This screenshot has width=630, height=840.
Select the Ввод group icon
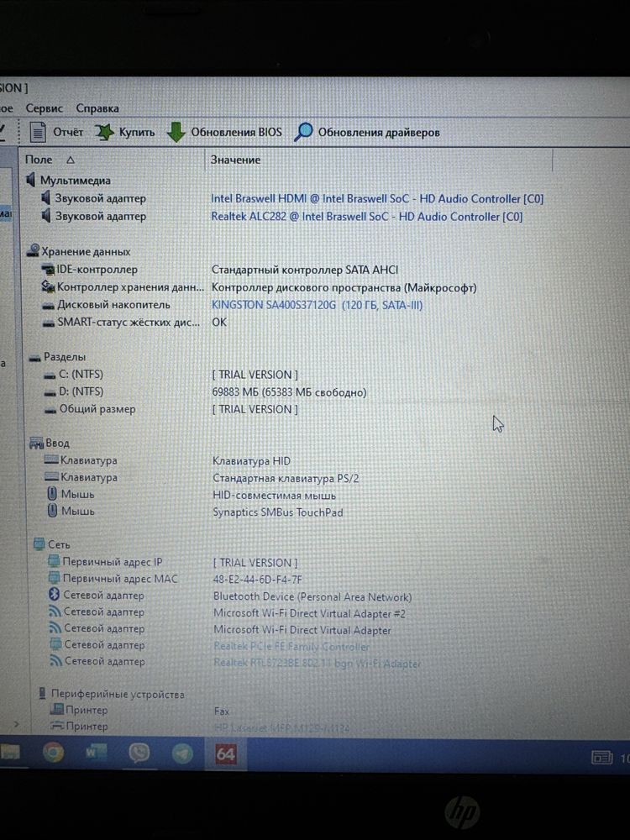pos(36,443)
